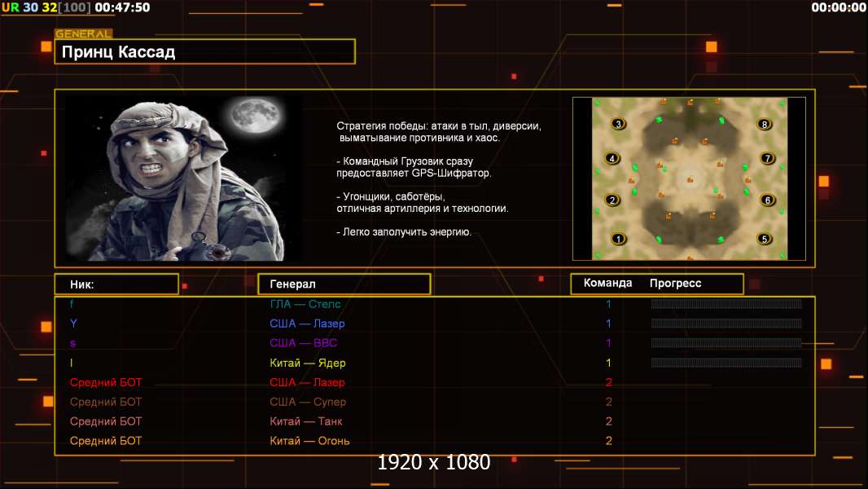The width and height of the screenshot is (868, 489).
Task: Click the center oil derrick on minimap
Action: [690, 177]
